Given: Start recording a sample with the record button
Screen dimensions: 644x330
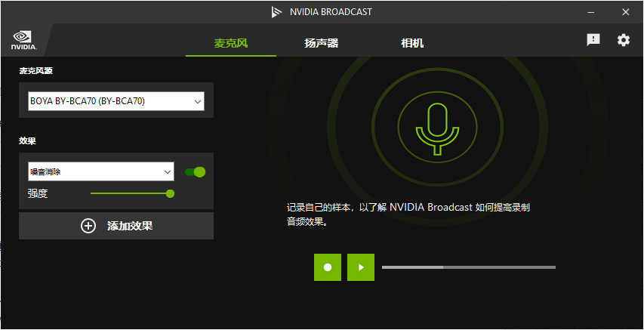Looking at the screenshot, I should (x=328, y=267).
